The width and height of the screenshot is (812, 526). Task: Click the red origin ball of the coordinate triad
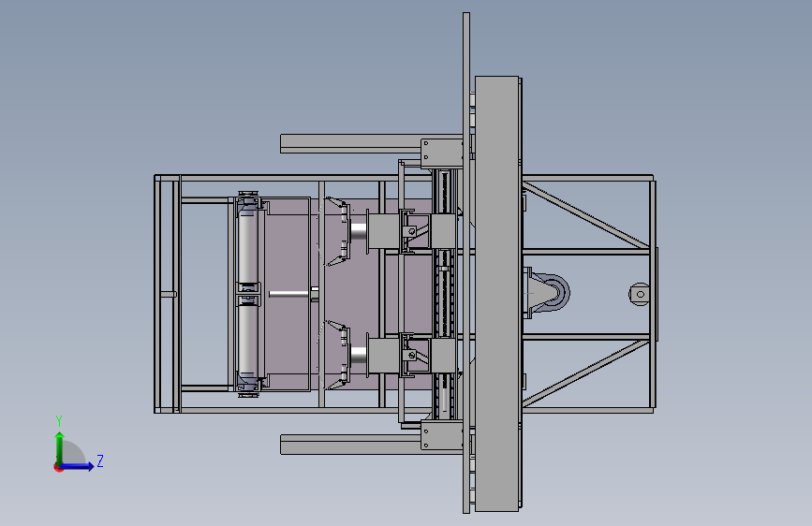coord(58,467)
